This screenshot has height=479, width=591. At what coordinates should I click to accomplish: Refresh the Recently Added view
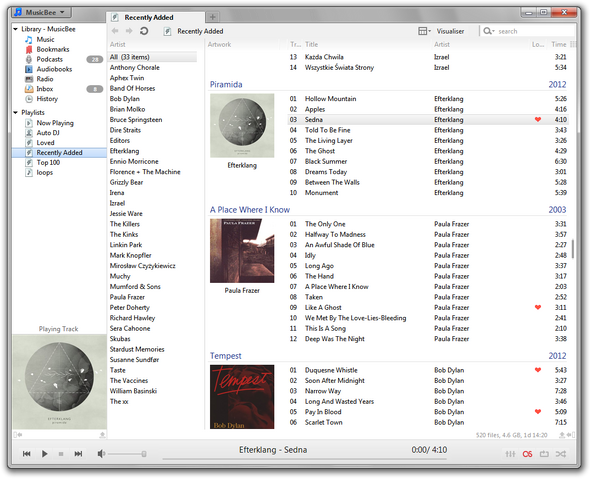click(x=144, y=31)
